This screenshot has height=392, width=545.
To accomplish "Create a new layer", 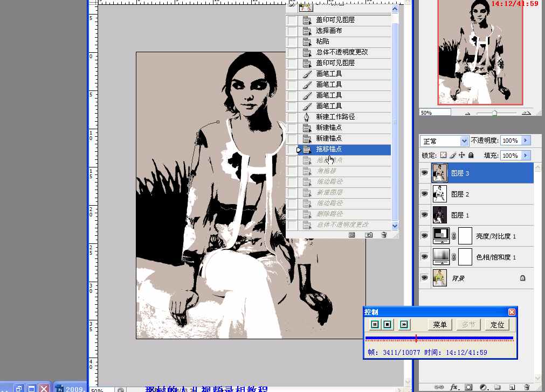I will click(x=512, y=387).
